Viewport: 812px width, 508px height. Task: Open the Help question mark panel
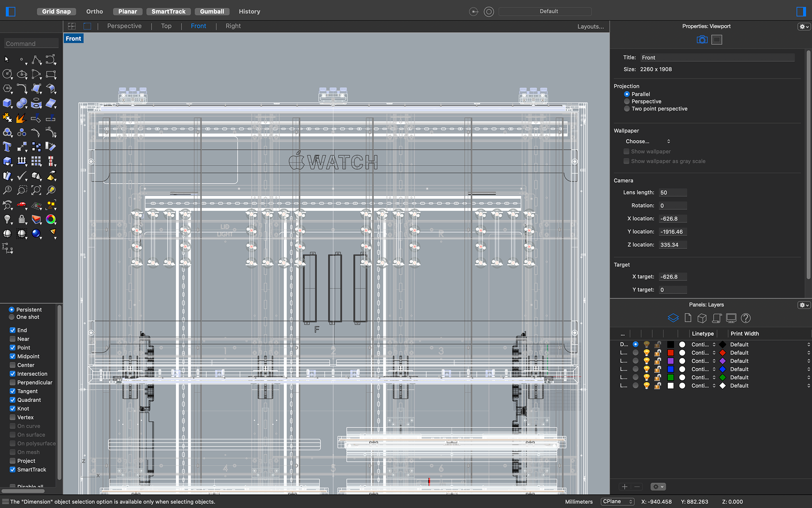pyautogui.click(x=746, y=318)
